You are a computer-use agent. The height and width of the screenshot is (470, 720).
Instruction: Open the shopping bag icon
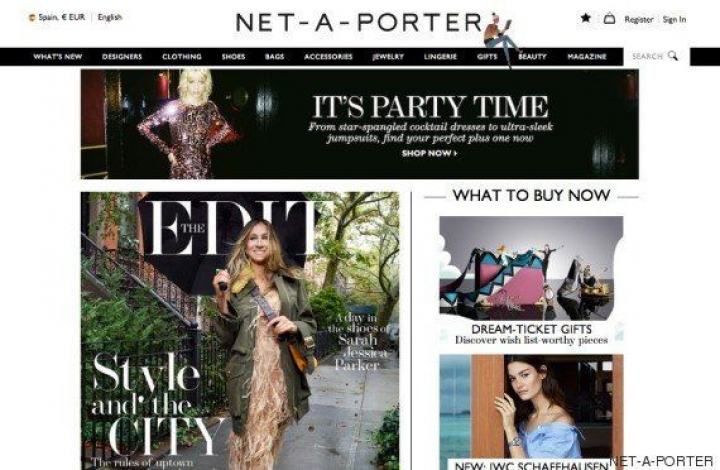(609, 18)
